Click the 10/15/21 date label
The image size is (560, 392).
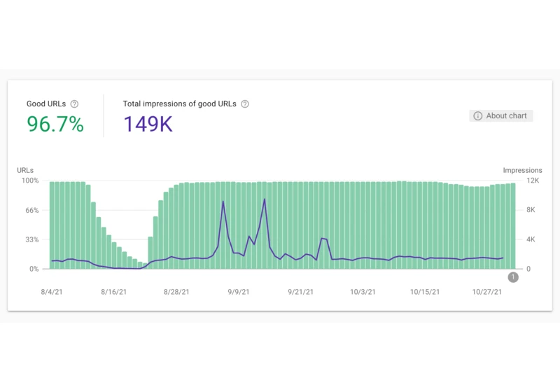pos(425,292)
